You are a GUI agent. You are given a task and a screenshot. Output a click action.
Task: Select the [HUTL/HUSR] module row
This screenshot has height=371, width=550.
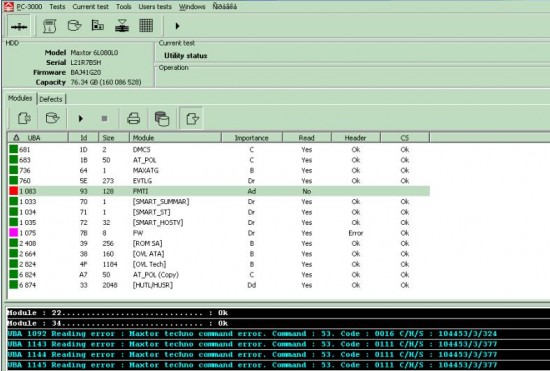point(219,285)
